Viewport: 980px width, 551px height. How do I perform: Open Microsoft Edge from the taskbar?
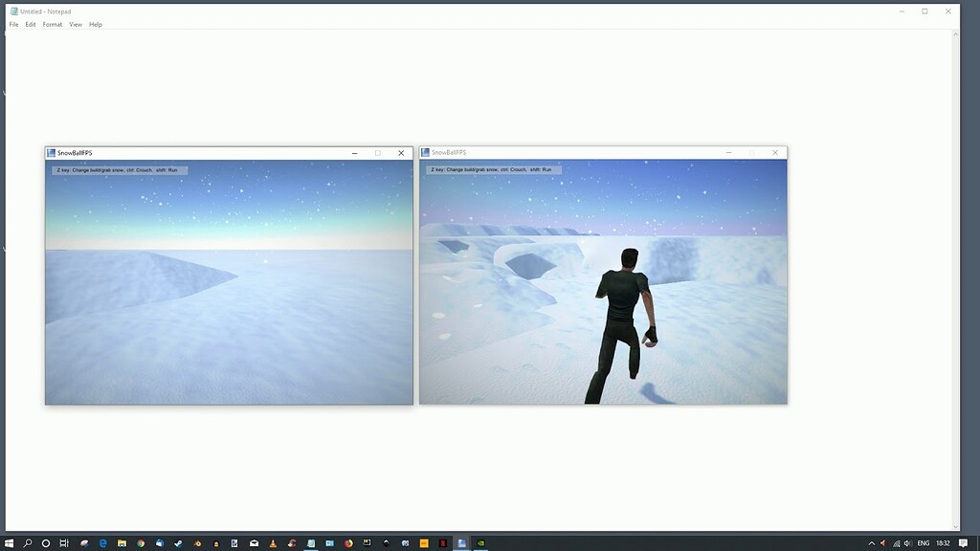point(102,541)
